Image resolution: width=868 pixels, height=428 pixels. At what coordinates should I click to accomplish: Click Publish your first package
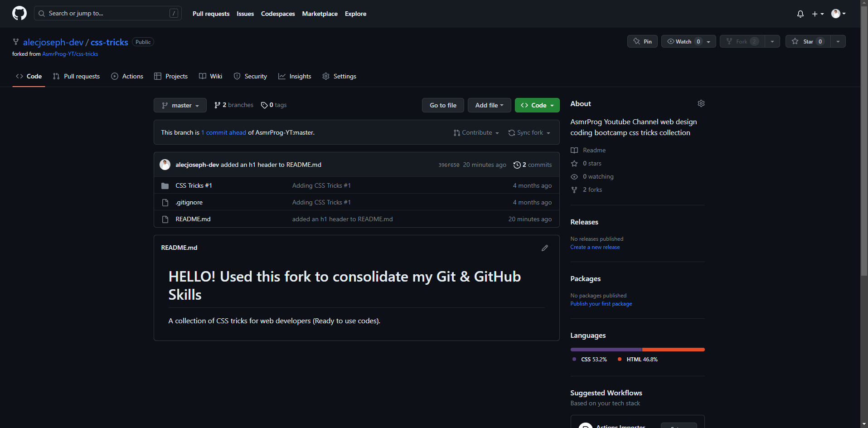(x=601, y=304)
